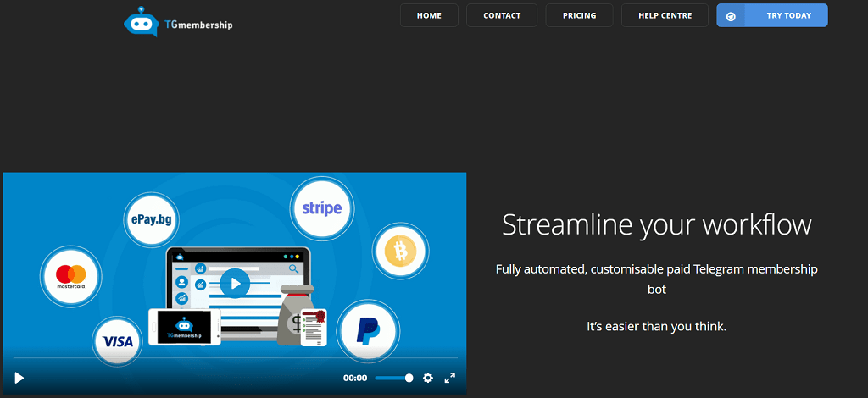This screenshot has height=398, width=868.
Task: Click the Fully automated Telegram membership text
Action: (x=657, y=279)
